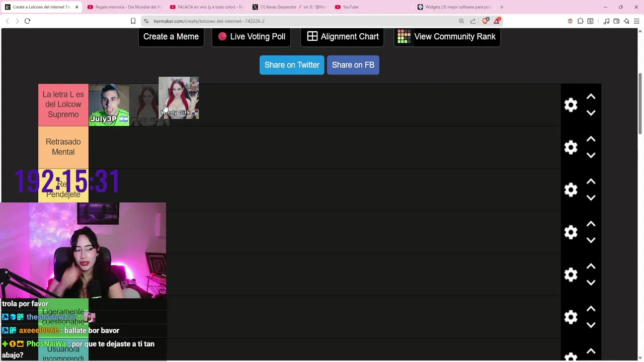Close the 'Create a Lolcows' tab
The height and width of the screenshot is (362, 644).
coord(76,7)
